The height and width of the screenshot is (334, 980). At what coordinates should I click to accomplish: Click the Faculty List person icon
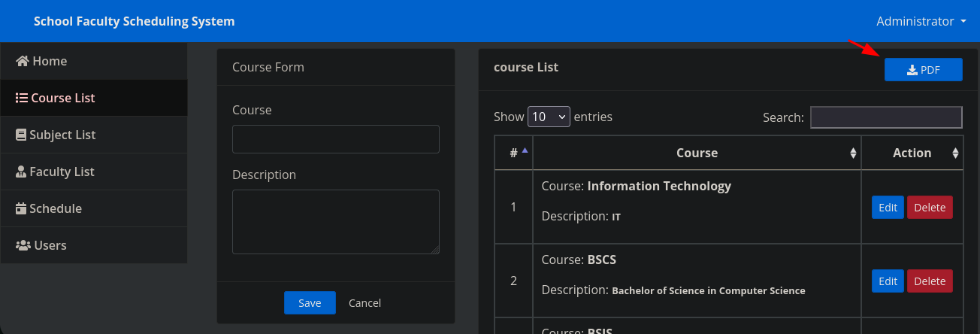[21, 172]
